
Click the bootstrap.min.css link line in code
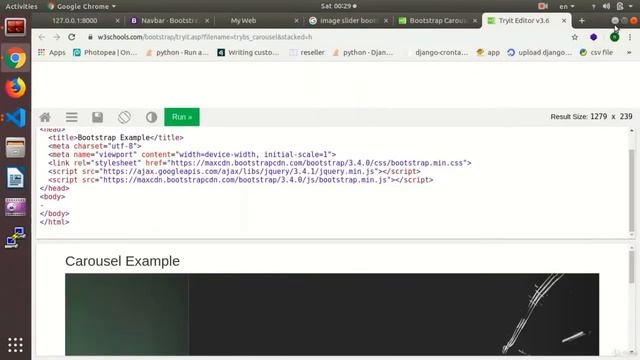click(260, 163)
